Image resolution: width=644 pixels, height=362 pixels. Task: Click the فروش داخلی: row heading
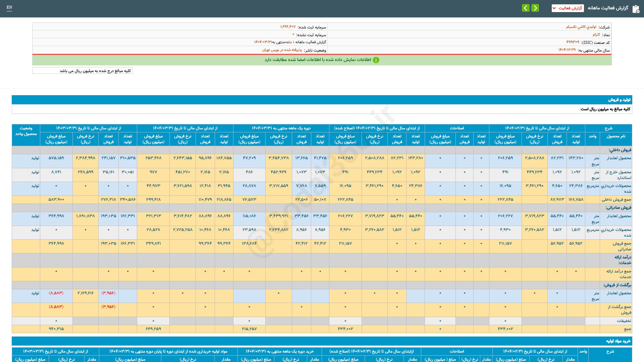pyautogui.click(x=620, y=150)
